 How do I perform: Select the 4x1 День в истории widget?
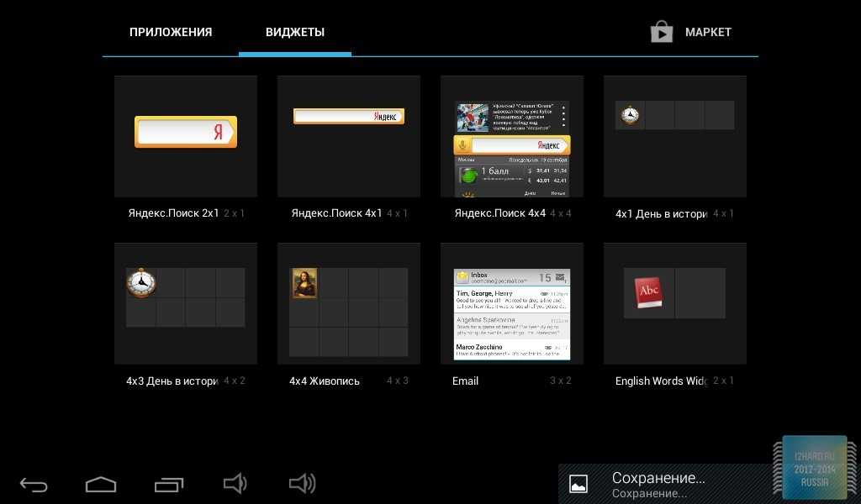(675, 136)
